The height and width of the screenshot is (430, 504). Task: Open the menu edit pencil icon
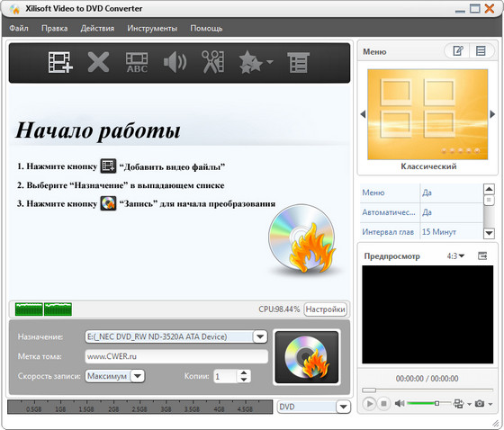[x=458, y=50]
